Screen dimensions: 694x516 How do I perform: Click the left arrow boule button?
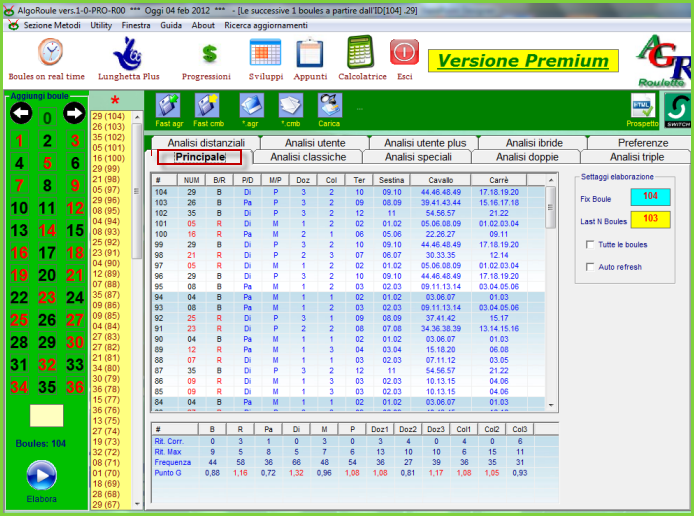[21, 113]
